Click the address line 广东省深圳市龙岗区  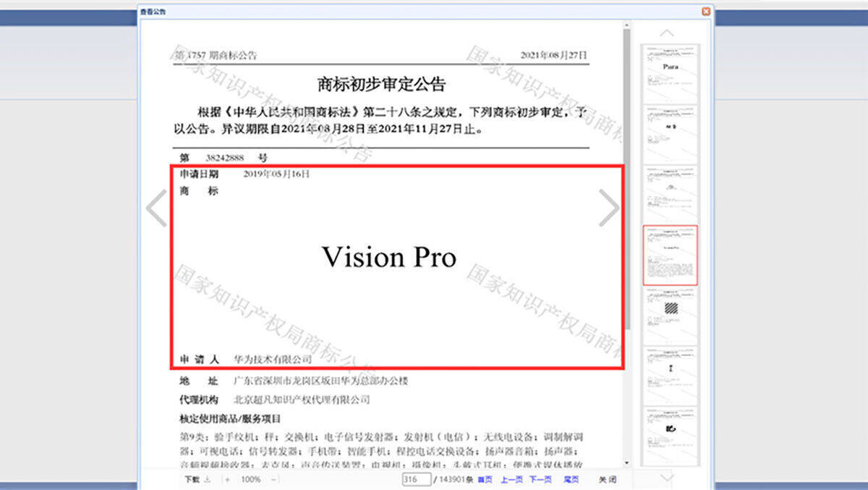pyautogui.click(x=320, y=381)
